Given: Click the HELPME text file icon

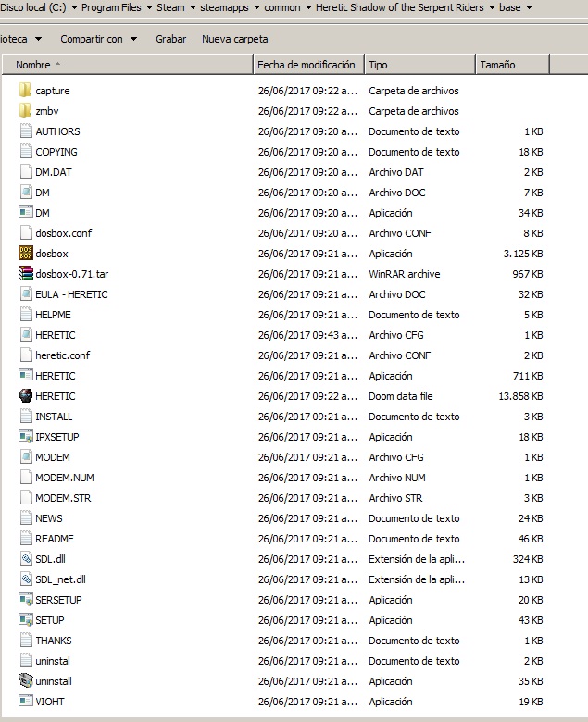Looking at the screenshot, I should 26,315.
